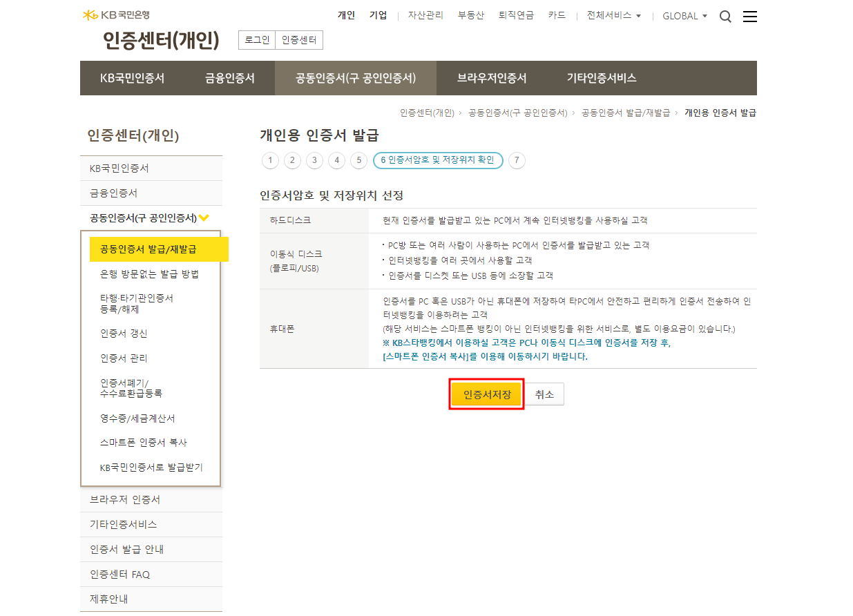Go to step 5 circle
The height and width of the screenshot is (616, 853).
click(358, 161)
